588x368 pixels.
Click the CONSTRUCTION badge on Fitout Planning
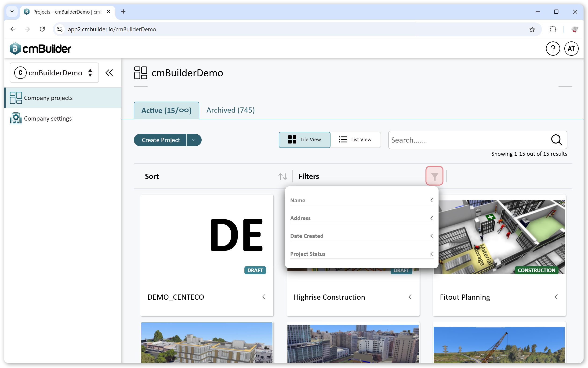coord(536,270)
